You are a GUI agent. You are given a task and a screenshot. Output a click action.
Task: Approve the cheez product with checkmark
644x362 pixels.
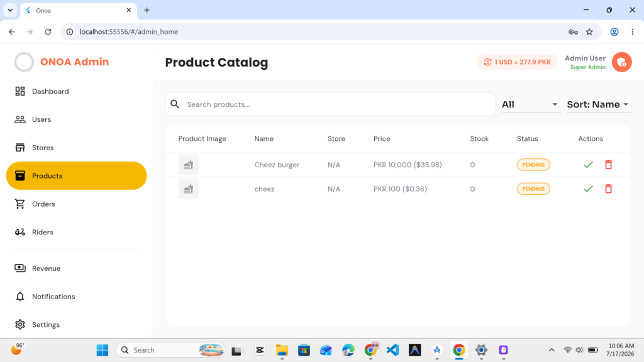[x=588, y=189]
